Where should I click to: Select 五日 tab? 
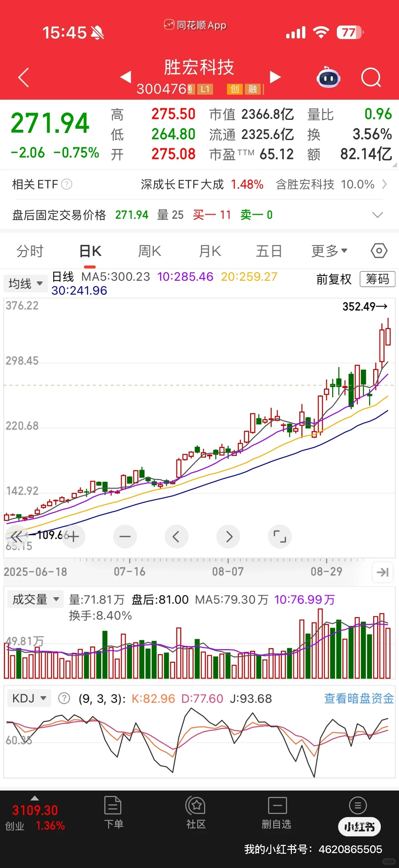pos(269,251)
